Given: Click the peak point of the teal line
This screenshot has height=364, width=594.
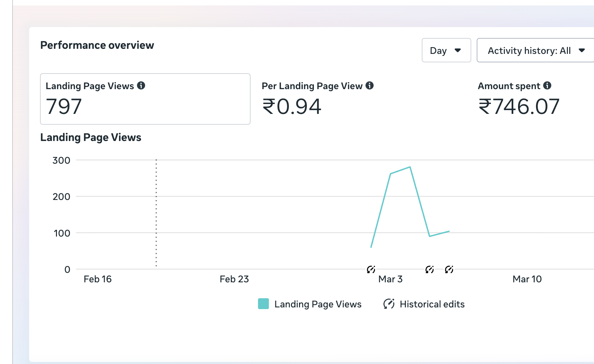Looking at the screenshot, I should pyautogui.click(x=410, y=167).
